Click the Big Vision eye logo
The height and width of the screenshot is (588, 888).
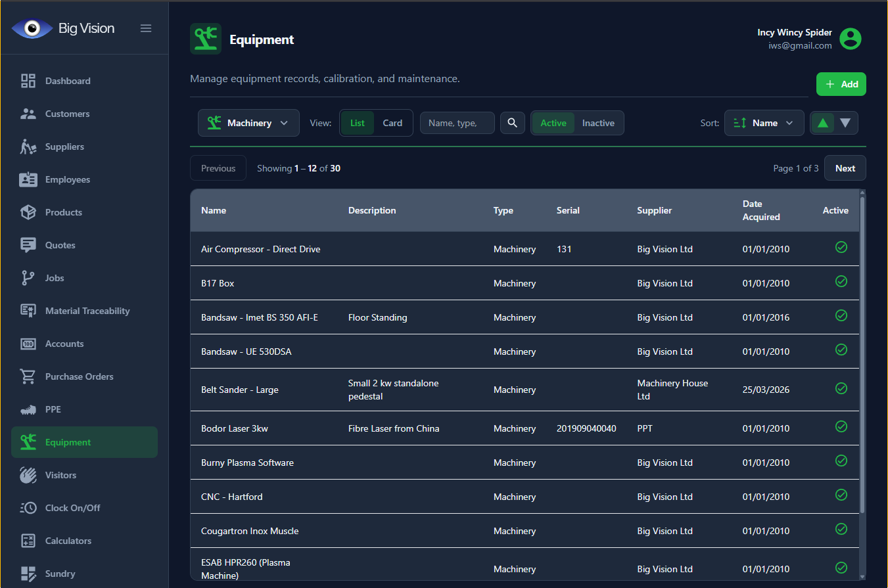pyautogui.click(x=32, y=28)
